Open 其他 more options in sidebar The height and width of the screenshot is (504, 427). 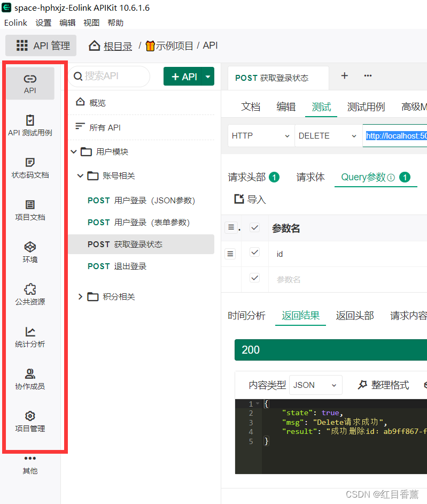(x=30, y=465)
